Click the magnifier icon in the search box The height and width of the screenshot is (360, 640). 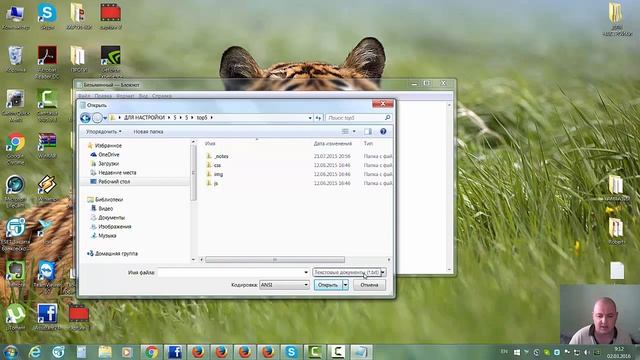[388, 118]
